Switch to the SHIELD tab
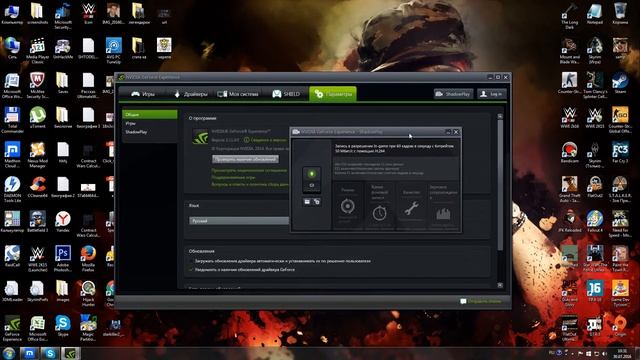This screenshot has height=360, width=640. 286,94
